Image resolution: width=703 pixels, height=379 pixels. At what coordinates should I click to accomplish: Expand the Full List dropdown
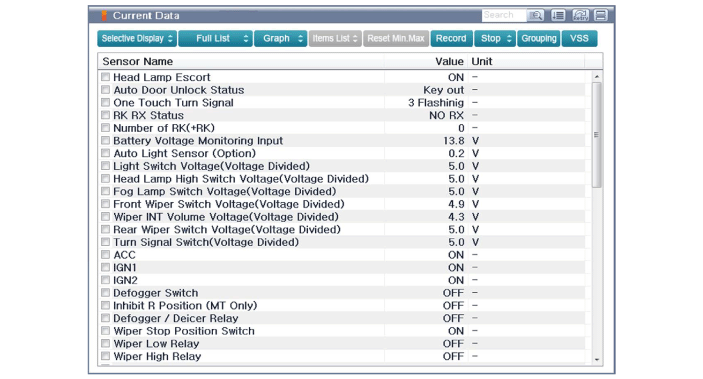[216, 39]
